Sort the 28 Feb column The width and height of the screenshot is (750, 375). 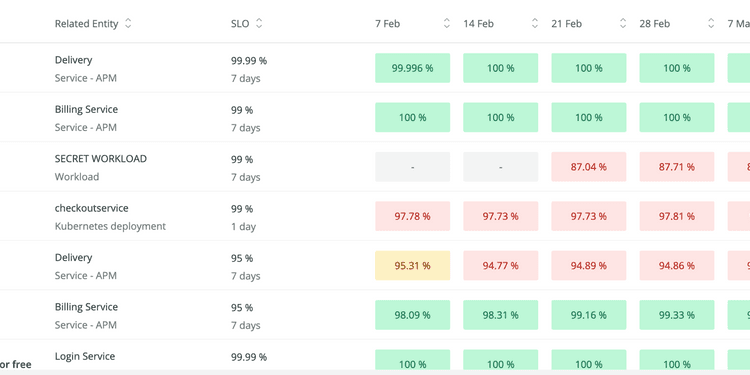tap(711, 23)
